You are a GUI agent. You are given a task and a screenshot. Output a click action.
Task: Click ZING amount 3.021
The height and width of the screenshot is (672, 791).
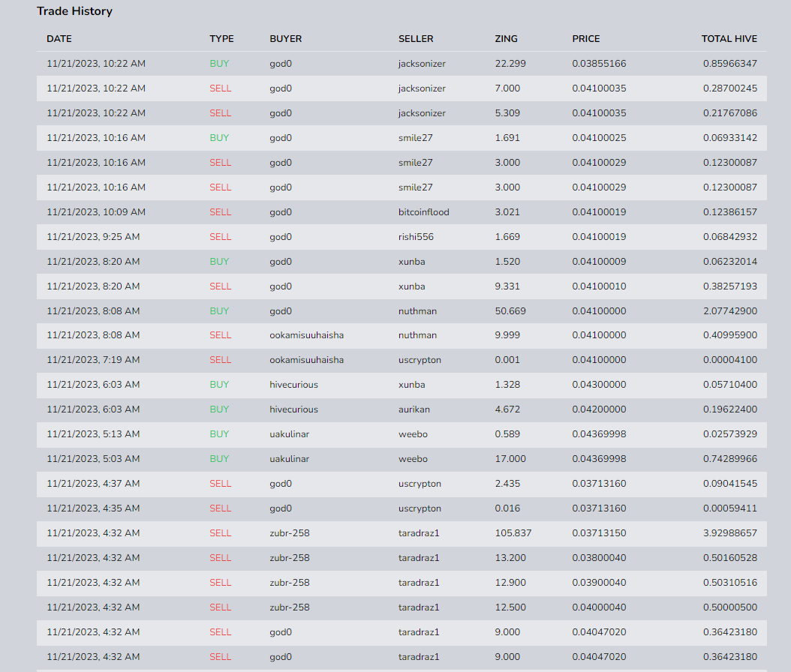[x=507, y=212]
